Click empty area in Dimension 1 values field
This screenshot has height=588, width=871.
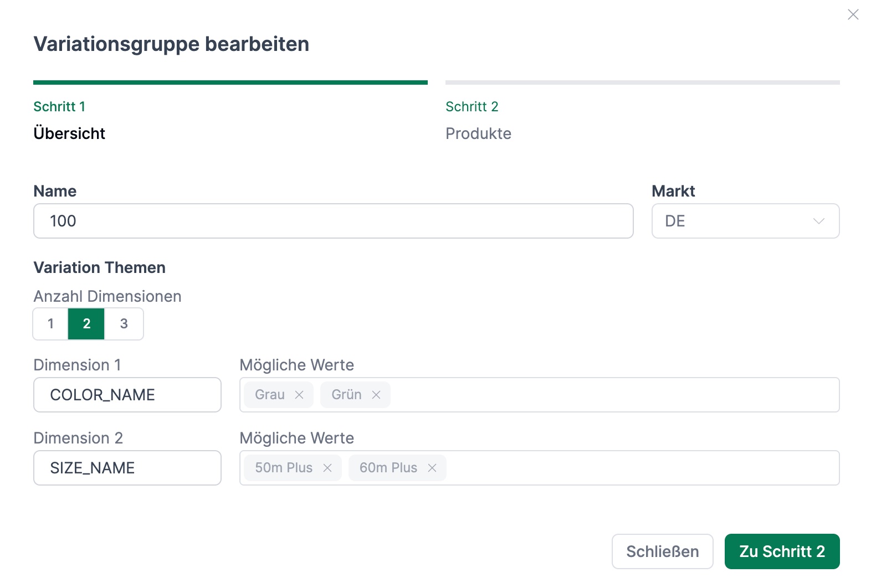click(x=609, y=395)
